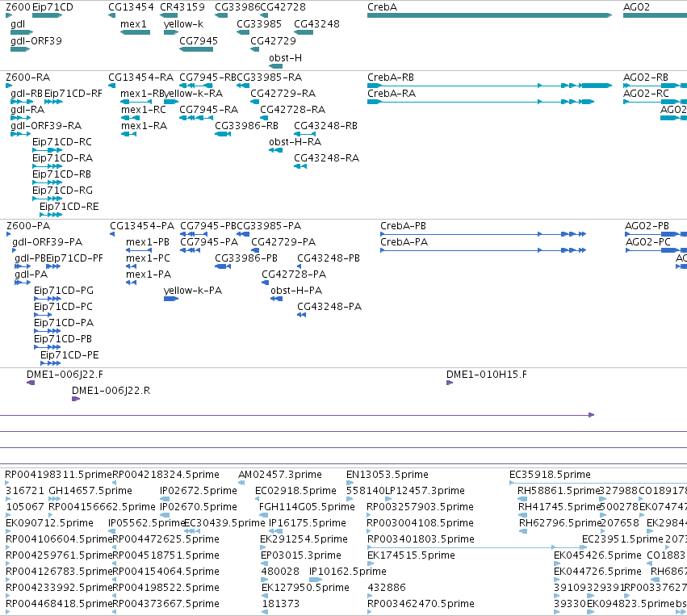The width and height of the screenshot is (687, 616).
Task: Select the yellow-k-PA protein label
Action: (x=193, y=291)
